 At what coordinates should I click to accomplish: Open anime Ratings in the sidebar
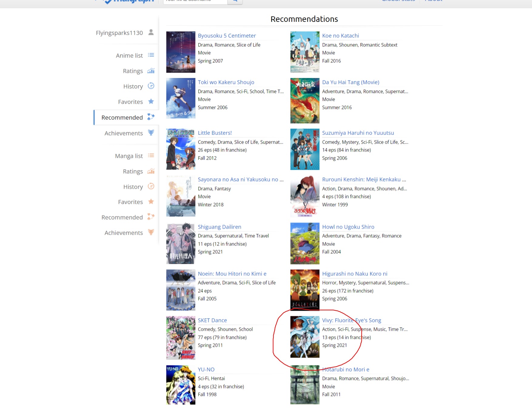133,71
